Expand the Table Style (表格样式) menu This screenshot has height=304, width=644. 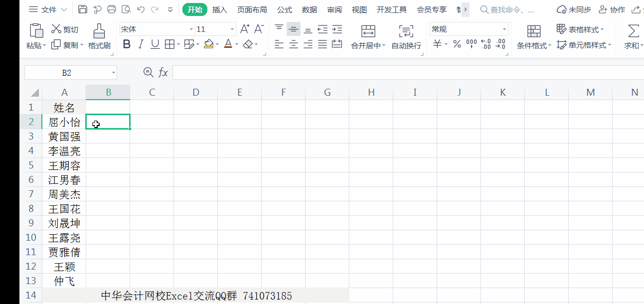pyautogui.click(x=602, y=30)
